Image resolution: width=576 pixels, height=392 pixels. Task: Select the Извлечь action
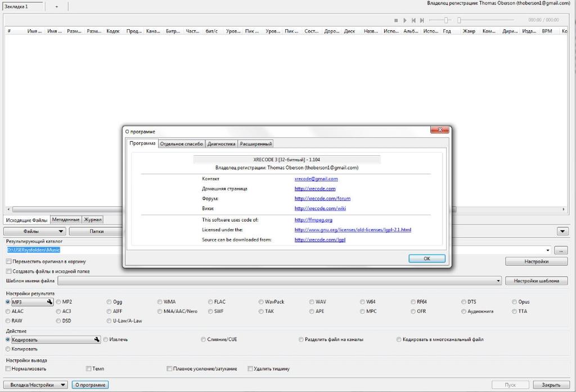pyautogui.click(x=115, y=340)
